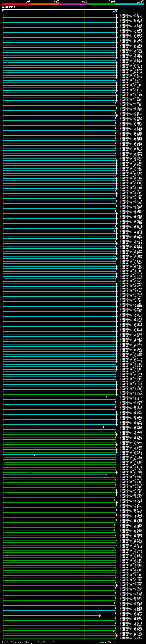Open hit UniRef100_Q42780
The height and width of the screenshot is (644, 146).
point(131,15)
